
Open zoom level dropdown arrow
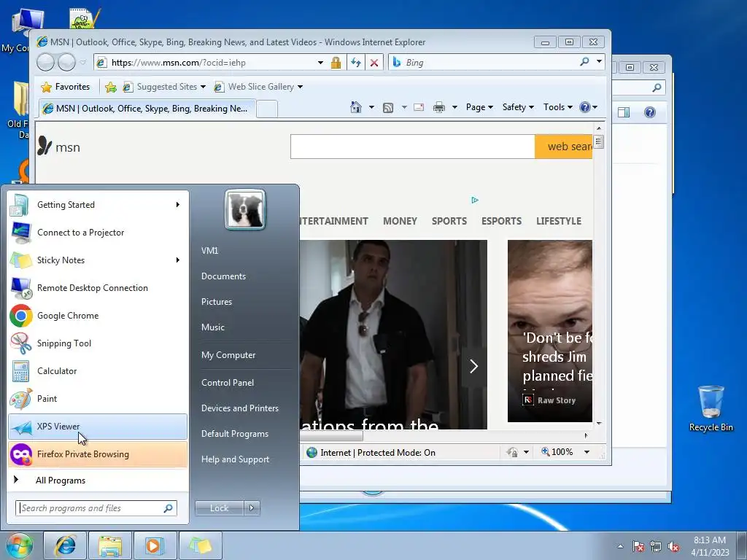[587, 452]
